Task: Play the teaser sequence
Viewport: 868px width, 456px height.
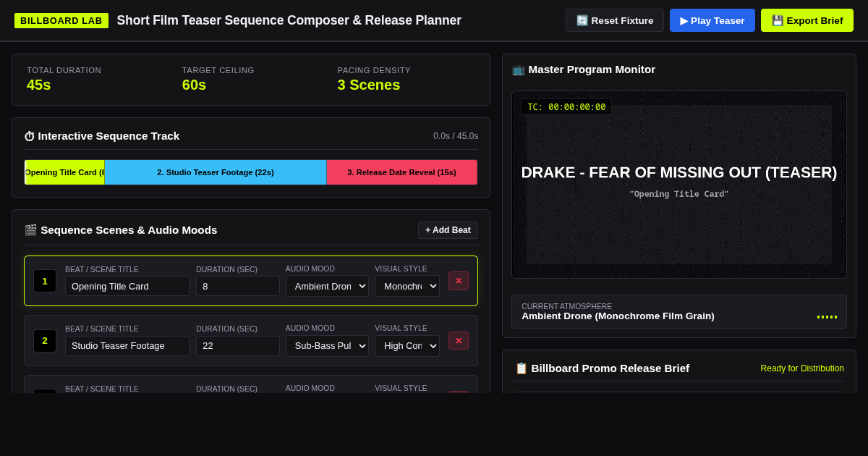Action: tap(712, 20)
